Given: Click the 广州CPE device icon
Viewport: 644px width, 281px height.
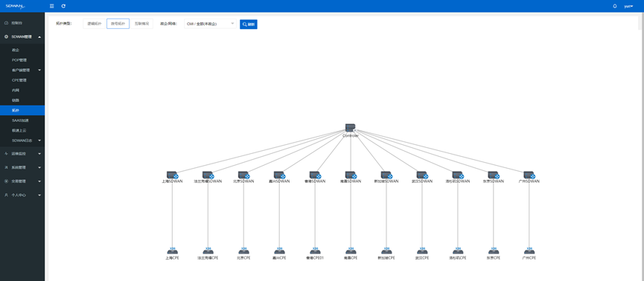Looking at the screenshot, I should [x=529, y=251].
